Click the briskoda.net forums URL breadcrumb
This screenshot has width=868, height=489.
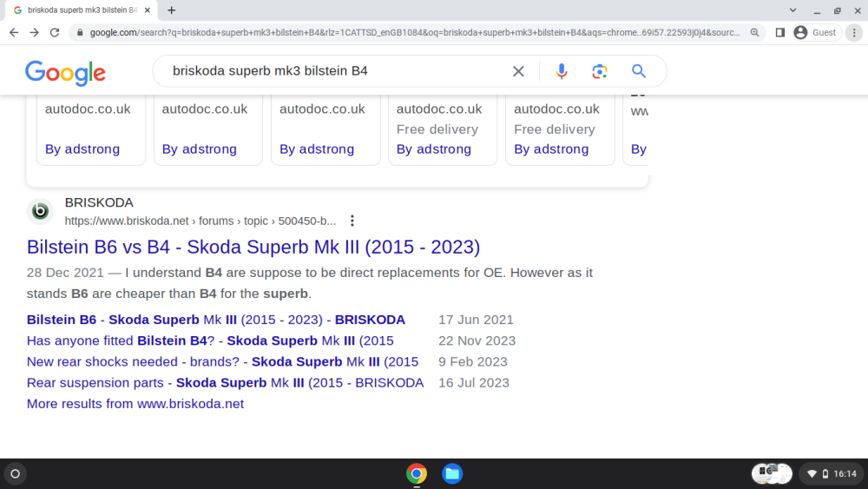[201, 221]
